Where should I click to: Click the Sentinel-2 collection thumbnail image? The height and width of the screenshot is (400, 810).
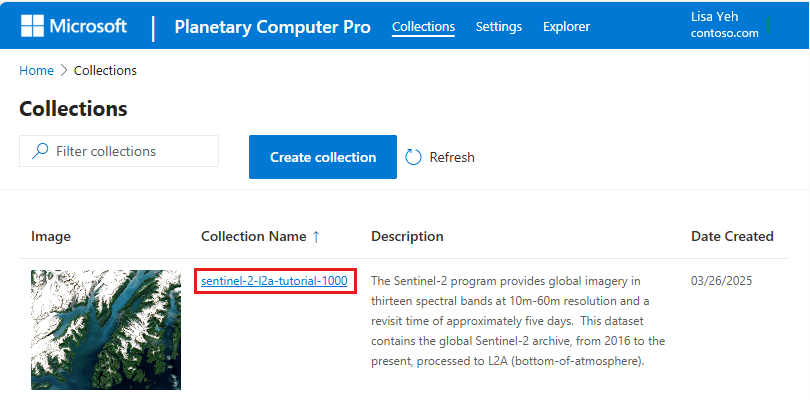[106, 330]
